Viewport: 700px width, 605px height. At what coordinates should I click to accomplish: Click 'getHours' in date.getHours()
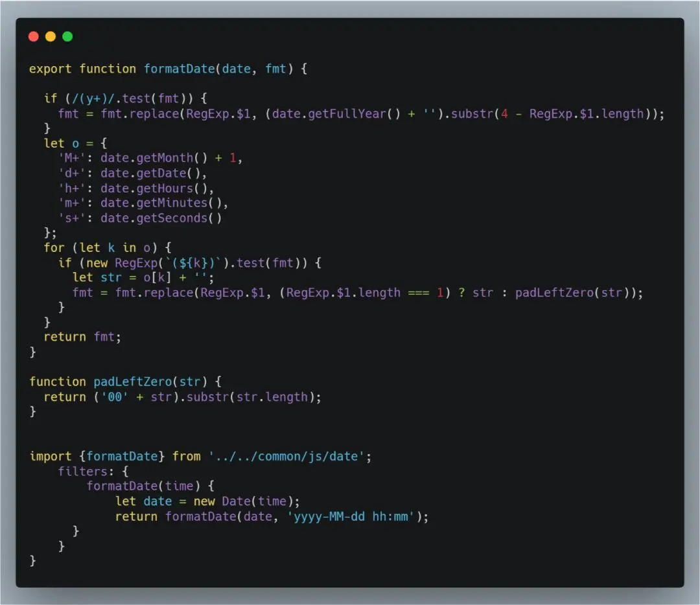[165, 188]
